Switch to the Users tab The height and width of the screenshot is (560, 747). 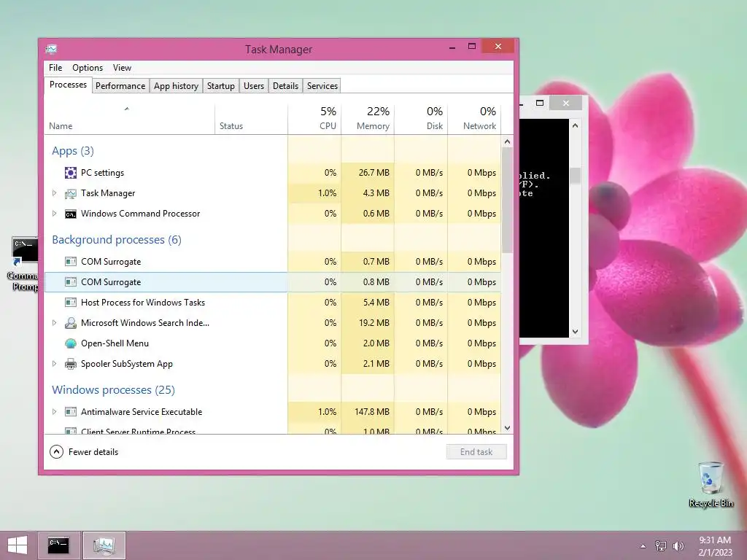click(253, 86)
